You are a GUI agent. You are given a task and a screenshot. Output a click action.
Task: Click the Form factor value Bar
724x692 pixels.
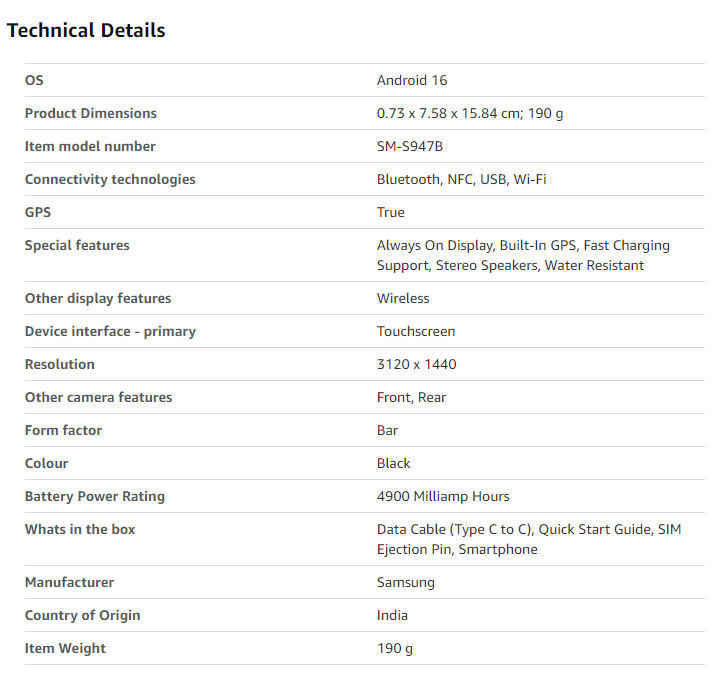(388, 430)
